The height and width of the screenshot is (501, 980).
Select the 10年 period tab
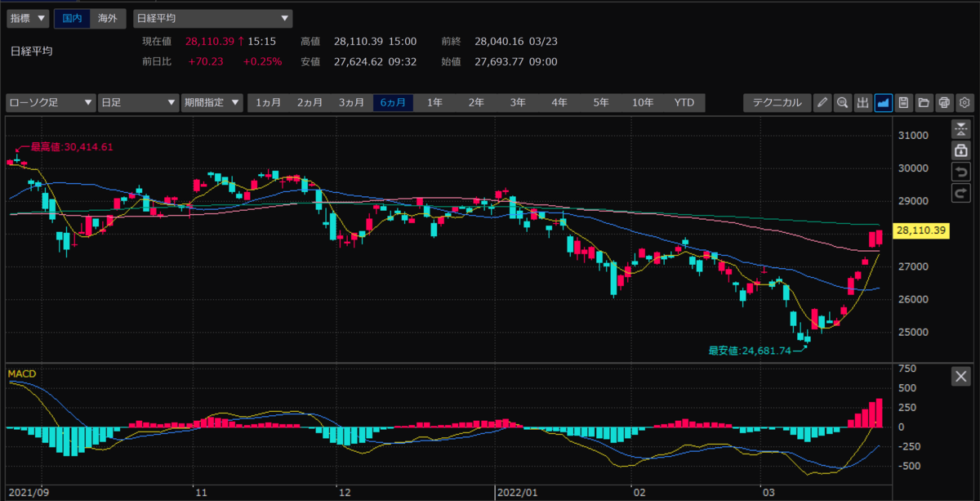[643, 103]
